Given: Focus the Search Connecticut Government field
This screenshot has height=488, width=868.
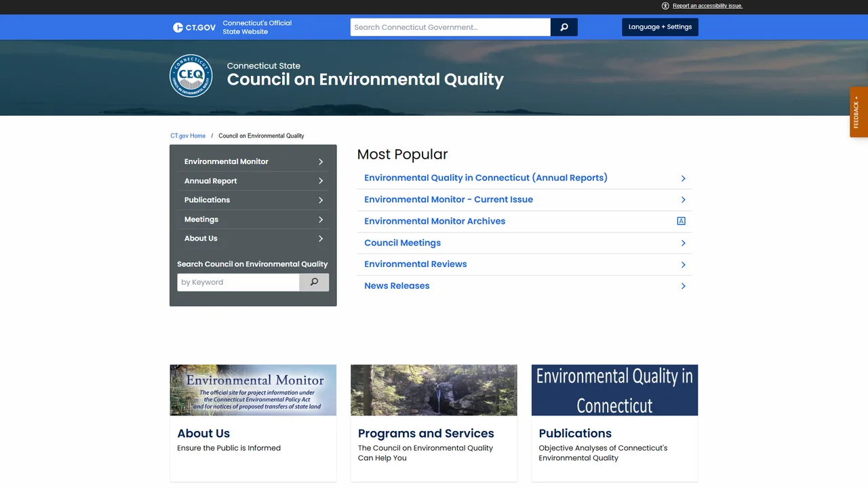Looking at the screenshot, I should point(450,27).
